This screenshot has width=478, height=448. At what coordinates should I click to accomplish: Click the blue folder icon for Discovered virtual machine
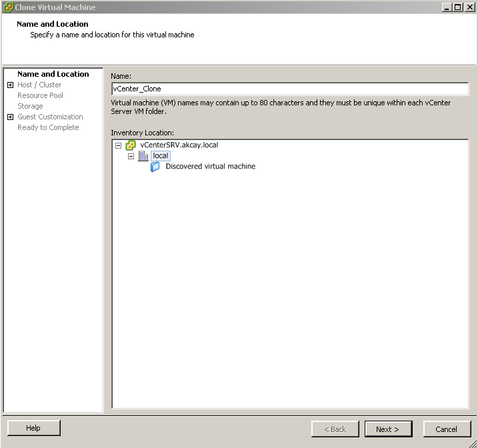[x=155, y=167]
